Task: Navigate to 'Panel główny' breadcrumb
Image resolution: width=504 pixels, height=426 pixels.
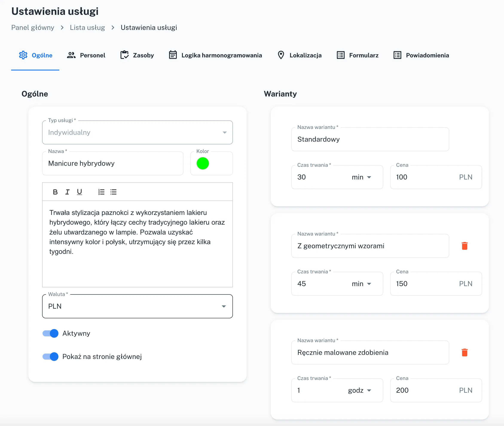Action: pyautogui.click(x=33, y=28)
